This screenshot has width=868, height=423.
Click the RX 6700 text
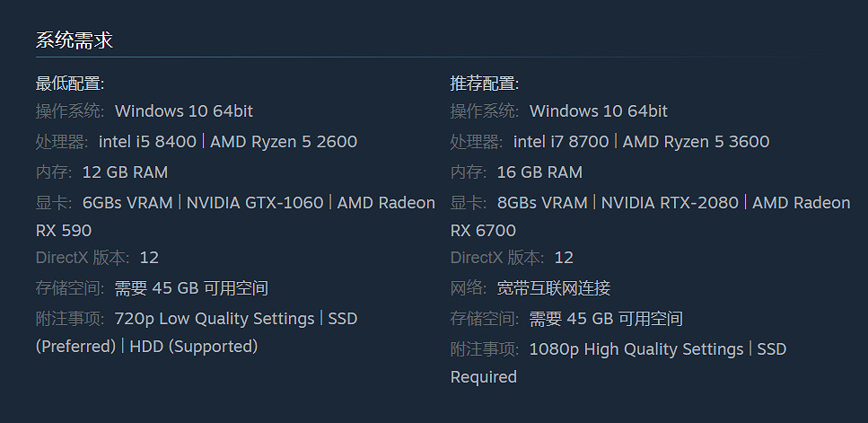pos(484,231)
